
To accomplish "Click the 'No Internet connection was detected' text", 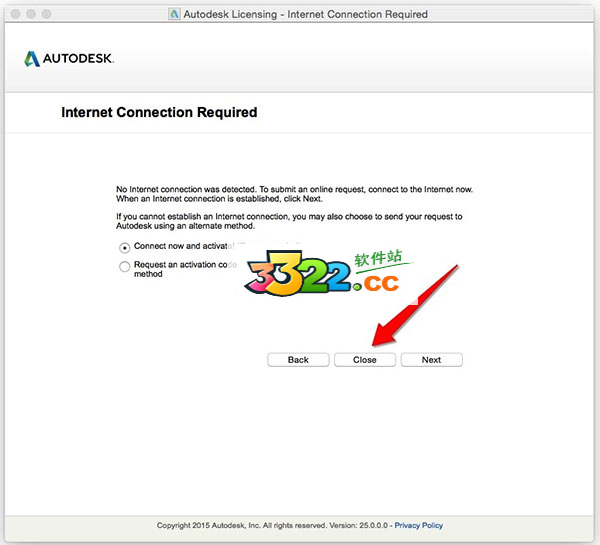I will pos(294,194).
